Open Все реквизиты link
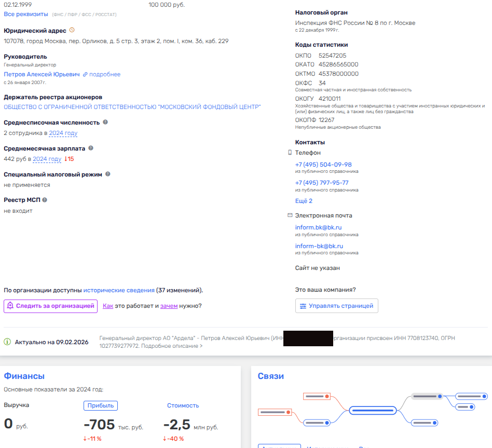The height and width of the screenshot is (448, 492). coord(26,14)
